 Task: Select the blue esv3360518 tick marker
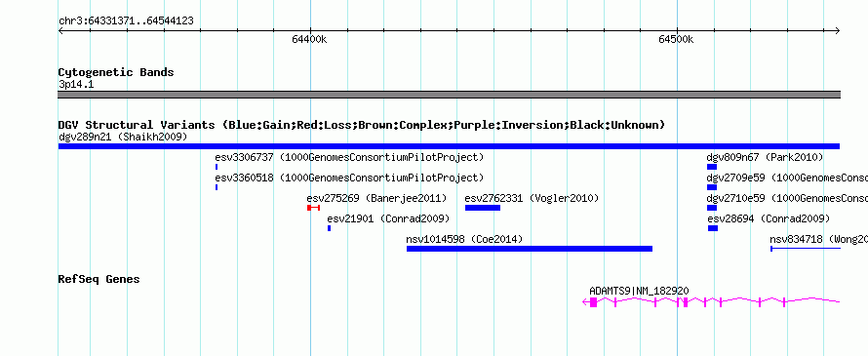click(x=217, y=187)
